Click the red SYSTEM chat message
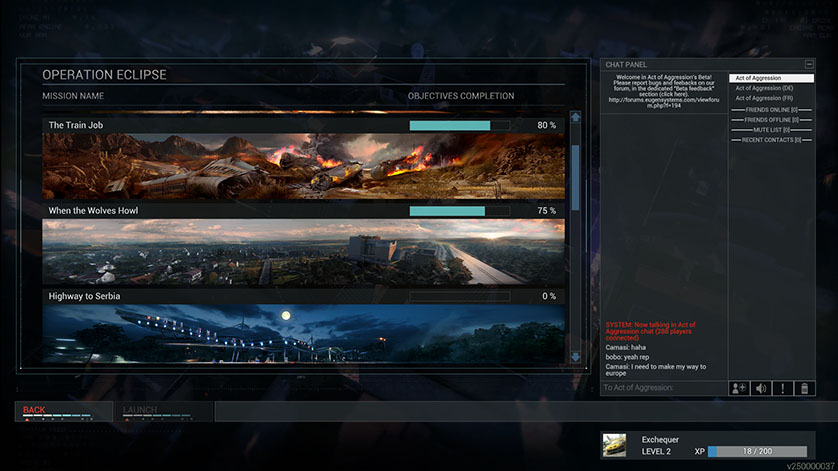838x471 pixels. tap(650, 331)
